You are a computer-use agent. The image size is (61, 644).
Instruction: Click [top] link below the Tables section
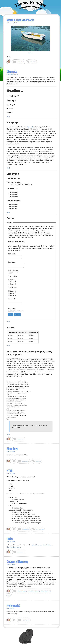(x=8, y=346)
